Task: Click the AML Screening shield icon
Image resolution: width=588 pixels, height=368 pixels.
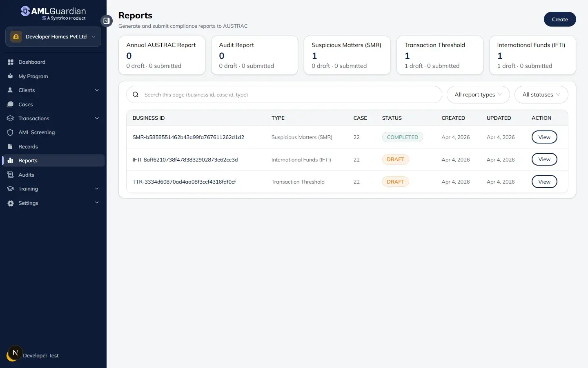Action: [11, 132]
